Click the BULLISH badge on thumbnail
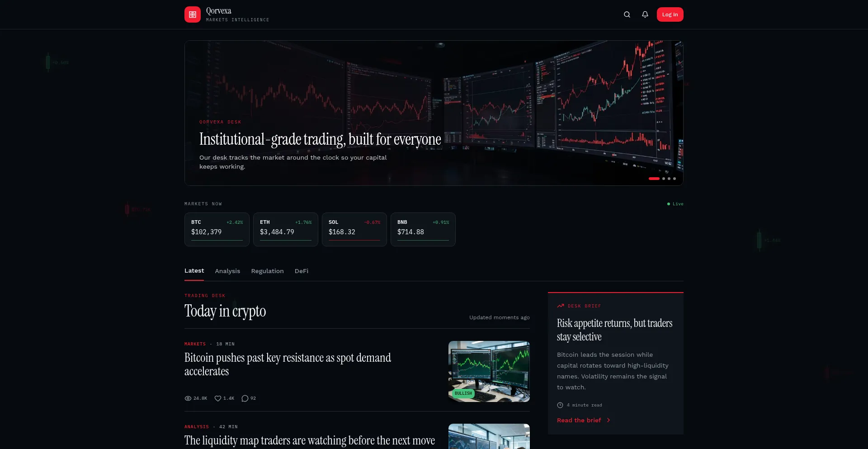Viewport: 868px width, 449px height. pos(463,393)
